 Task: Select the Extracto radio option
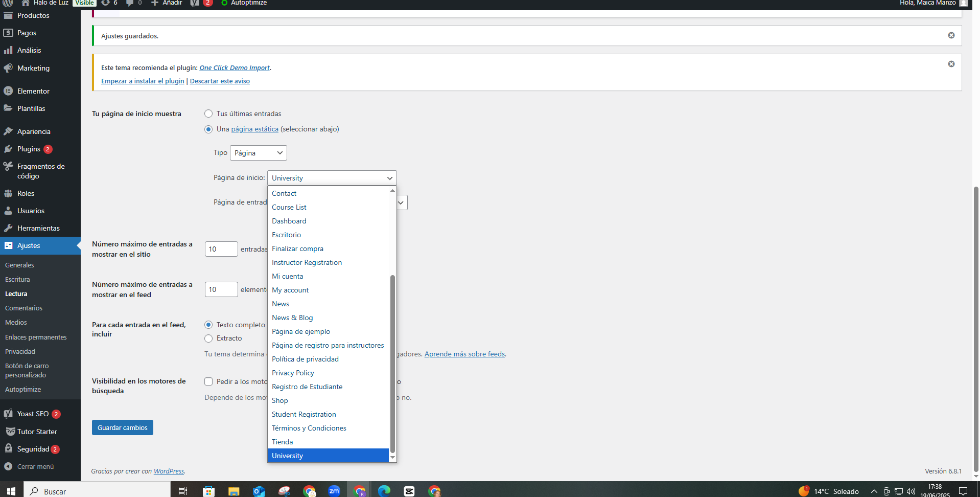pyautogui.click(x=208, y=338)
